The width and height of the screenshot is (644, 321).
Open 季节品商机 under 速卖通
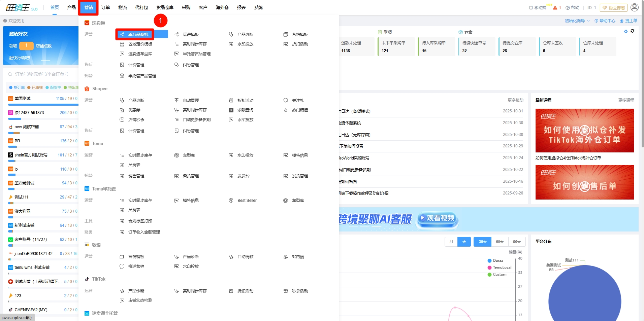pyautogui.click(x=138, y=35)
